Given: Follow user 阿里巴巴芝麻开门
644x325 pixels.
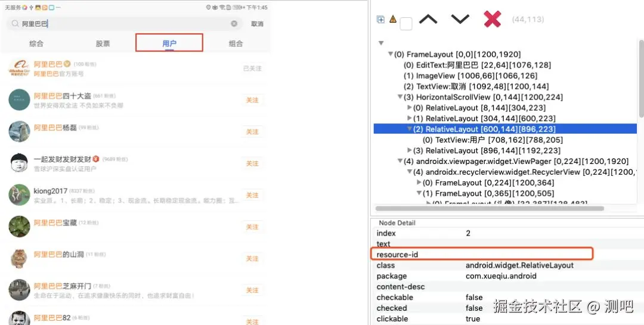Looking at the screenshot, I should 252,290.
